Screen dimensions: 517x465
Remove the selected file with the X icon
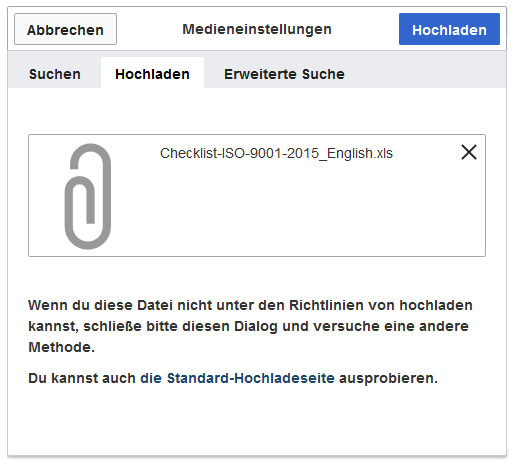tap(469, 152)
